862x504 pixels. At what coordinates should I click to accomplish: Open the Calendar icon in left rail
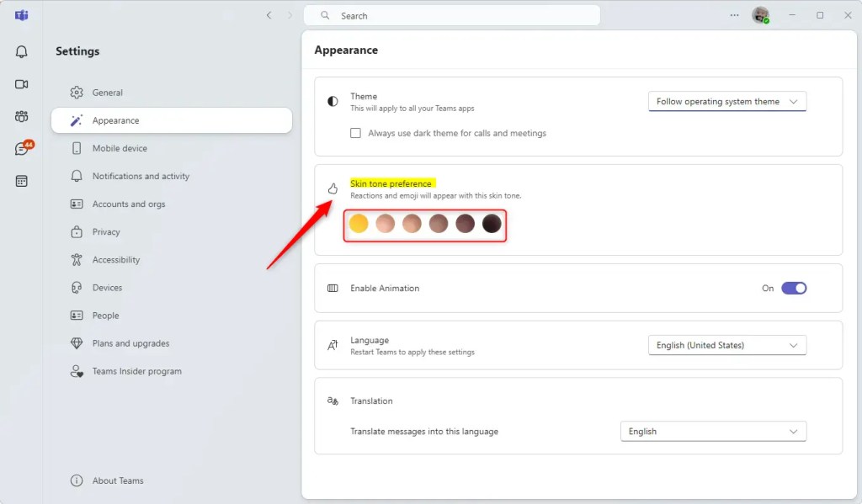pyautogui.click(x=21, y=182)
